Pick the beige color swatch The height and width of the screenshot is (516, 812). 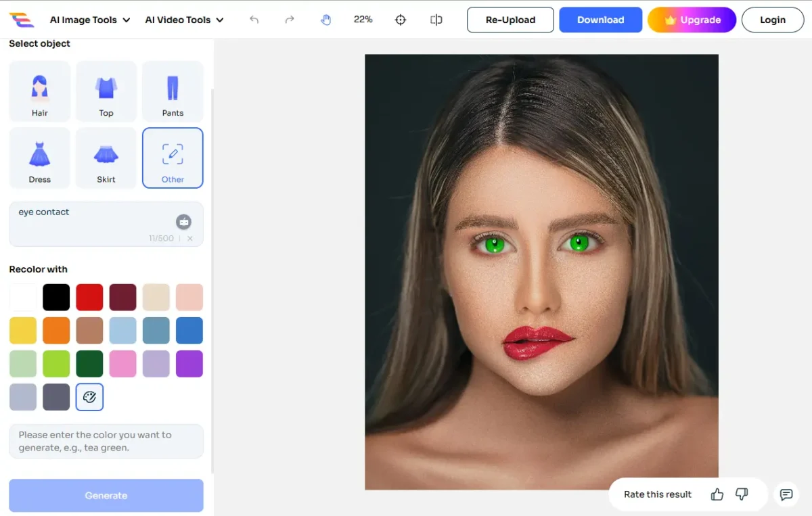[x=156, y=298]
